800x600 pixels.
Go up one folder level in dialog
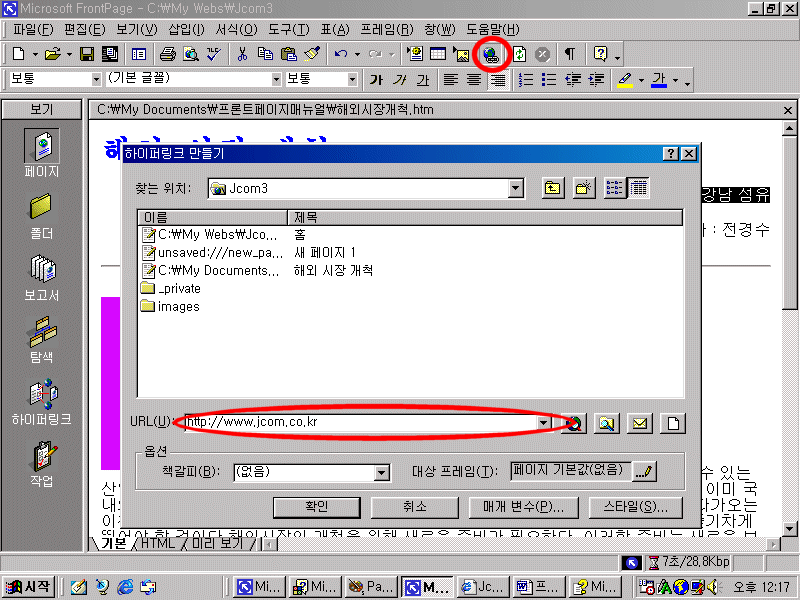point(553,188)
